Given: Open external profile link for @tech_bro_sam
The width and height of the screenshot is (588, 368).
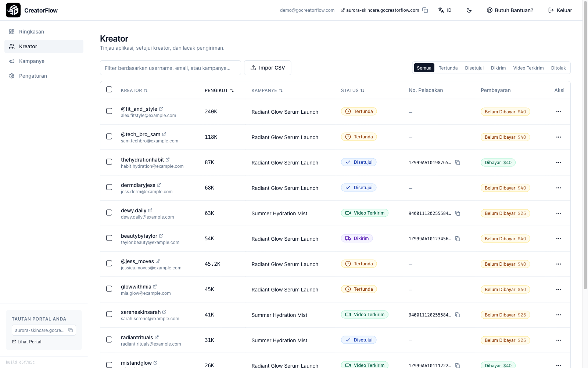Looking at the screenshot, I should (x=164, y=134).
